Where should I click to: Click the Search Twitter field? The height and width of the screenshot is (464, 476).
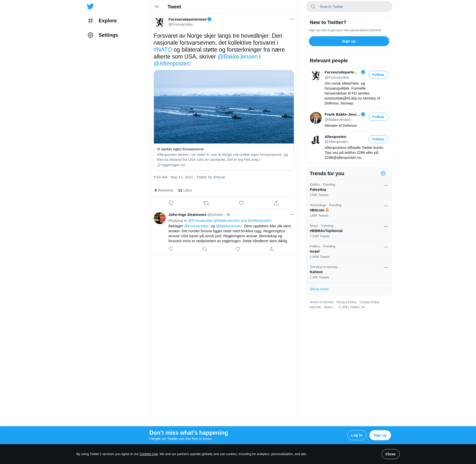(x=352, y=7)
